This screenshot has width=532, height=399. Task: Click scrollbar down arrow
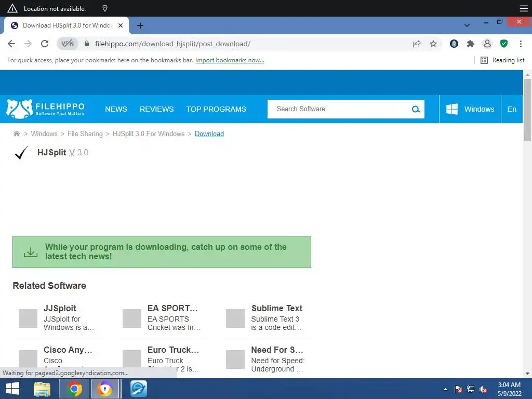527,374
